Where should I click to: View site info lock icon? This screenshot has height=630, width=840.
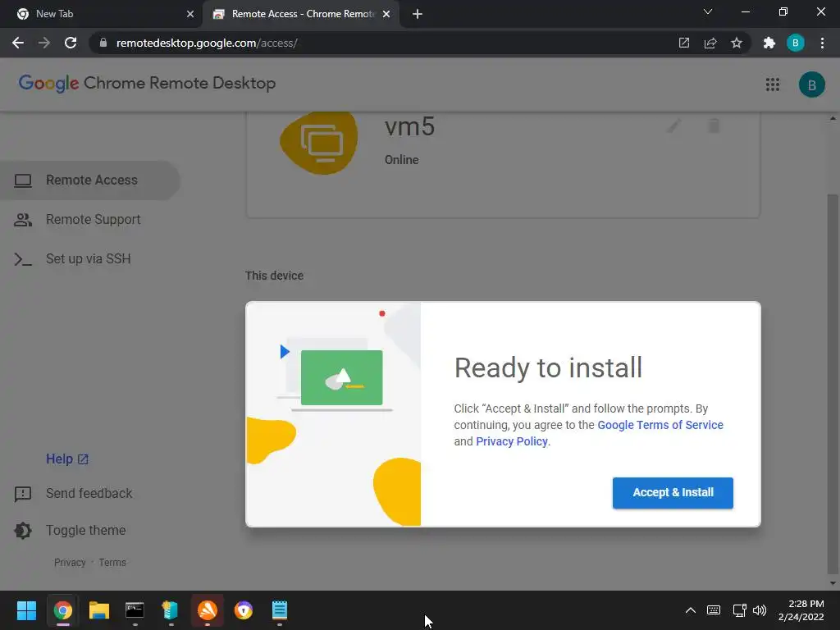tap(103, 43)
